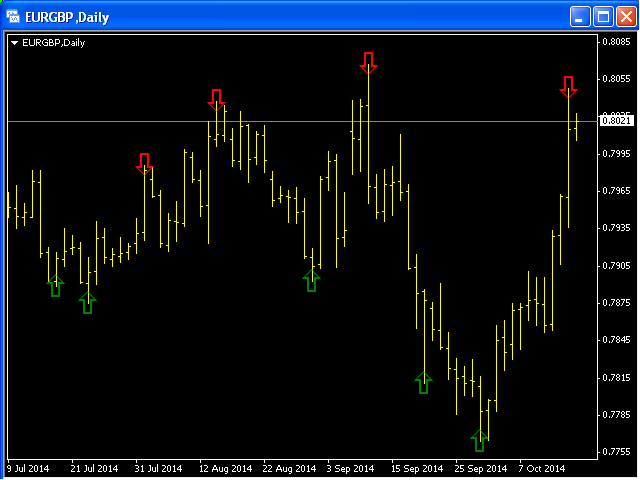Select the red sell arrow at the October high
The height and width of the screenshot is (480, 640).
click(568, 87)
